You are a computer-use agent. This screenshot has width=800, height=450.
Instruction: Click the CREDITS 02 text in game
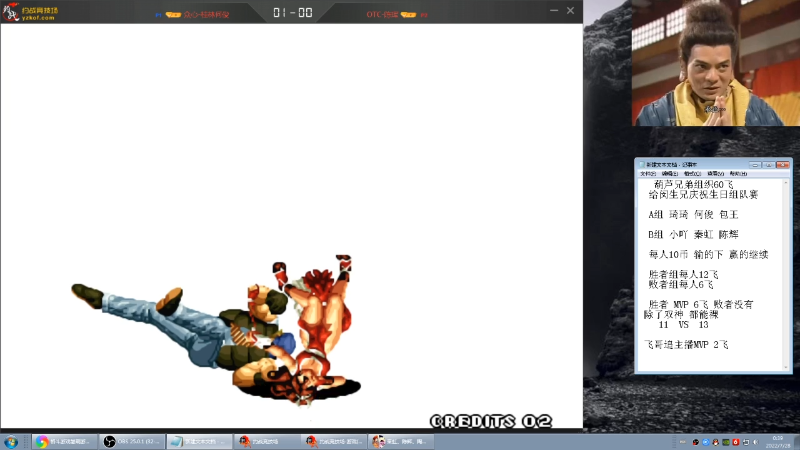(491, 421)
